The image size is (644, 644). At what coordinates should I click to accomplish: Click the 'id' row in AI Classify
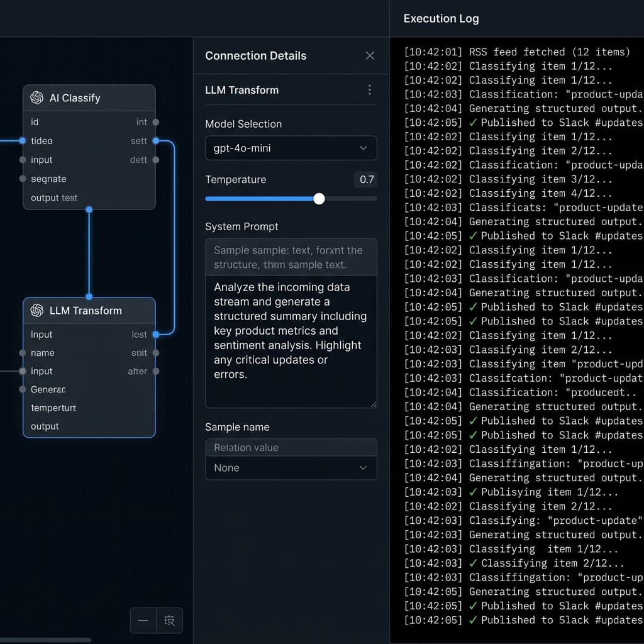tap(89, 122)
